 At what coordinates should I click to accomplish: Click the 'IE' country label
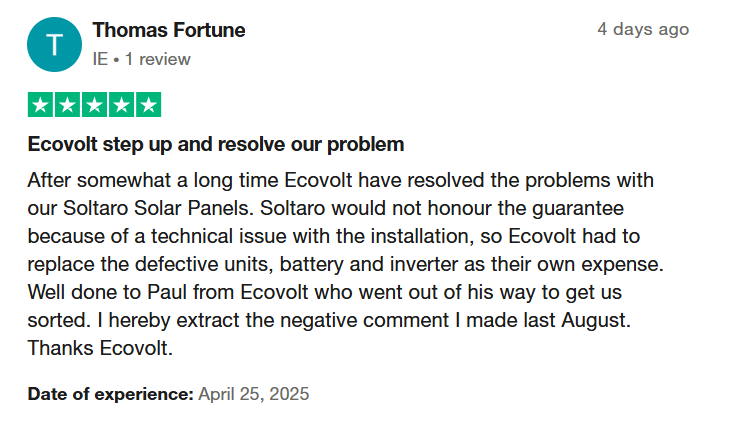(x=100, y=59)
